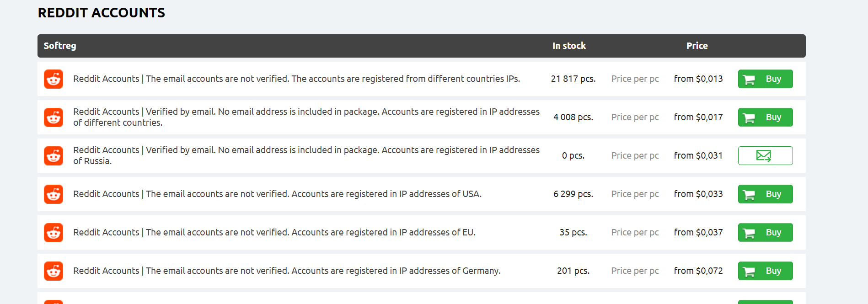This screenshot has width=868, height=304.
Task: Open the EU IP addresses account listing
Action: point(274,233)
